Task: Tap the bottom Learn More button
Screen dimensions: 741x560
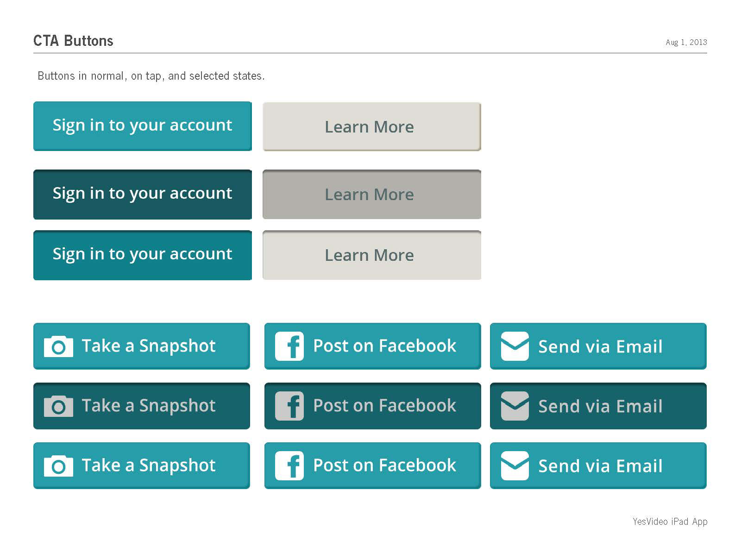Action: click(x=372, y=255)
